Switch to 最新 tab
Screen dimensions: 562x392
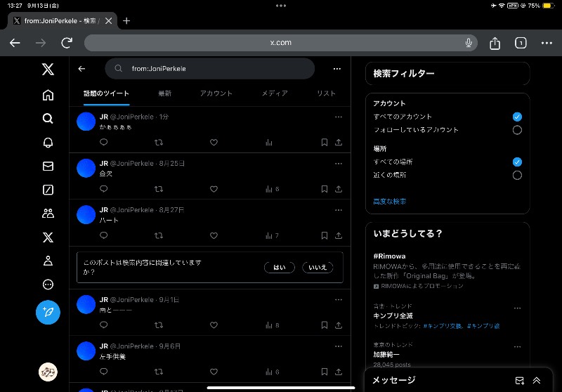[x=164, y=93]
